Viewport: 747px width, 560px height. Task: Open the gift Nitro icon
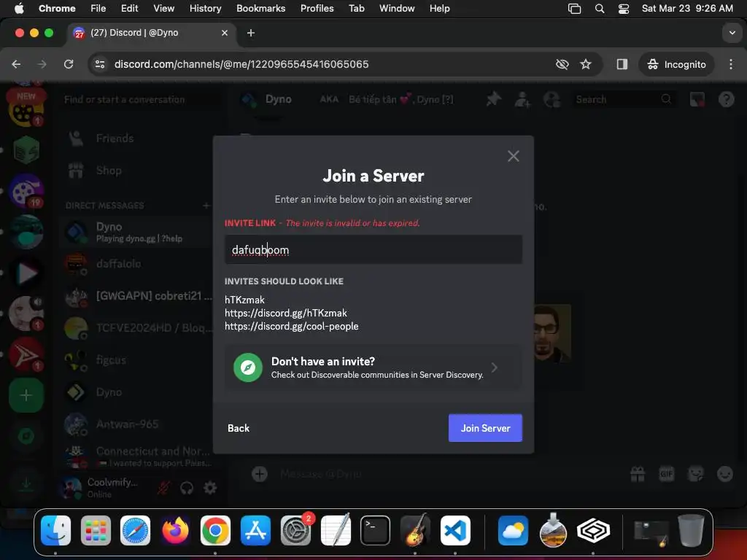pyautogui.click(x=638, y=474)
